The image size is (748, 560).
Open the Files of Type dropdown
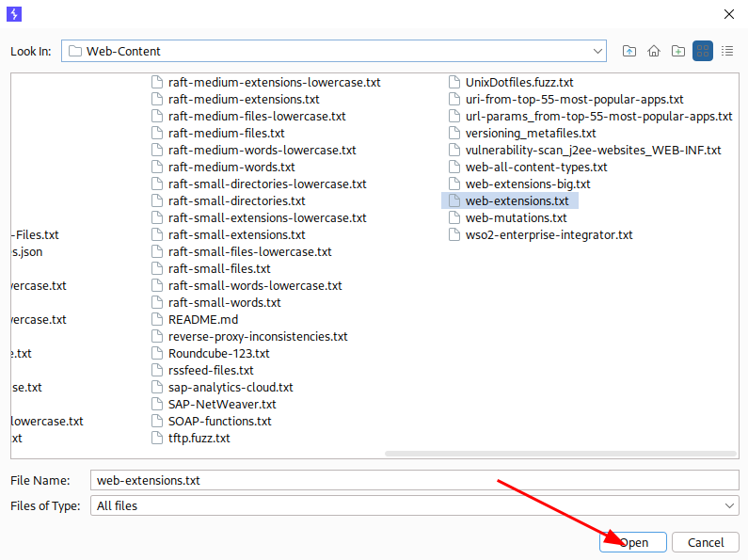(731, 506)
